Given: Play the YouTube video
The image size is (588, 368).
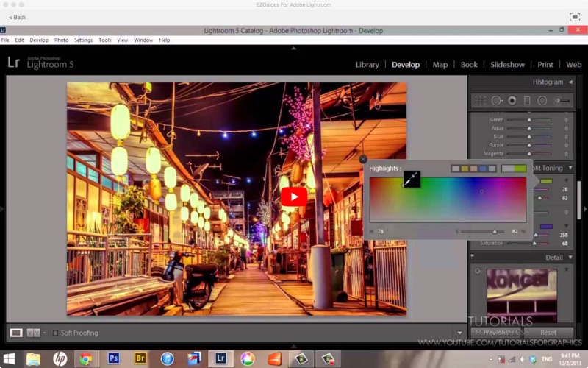Looking at the screenshot, I should 293,197.
